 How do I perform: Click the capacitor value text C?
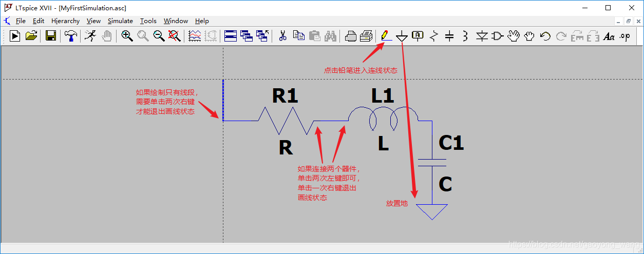(445, 184)
